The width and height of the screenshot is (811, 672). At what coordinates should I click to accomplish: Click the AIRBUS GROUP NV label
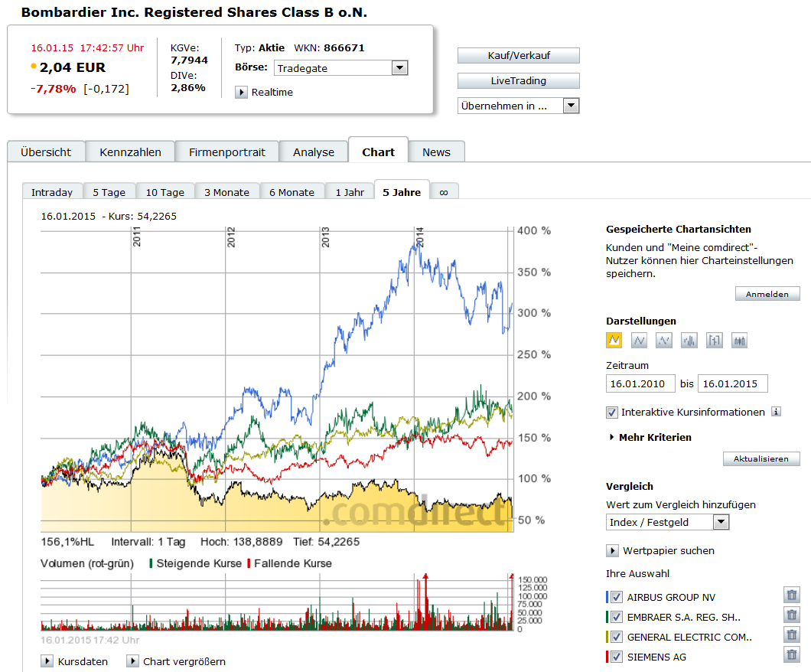671,598
